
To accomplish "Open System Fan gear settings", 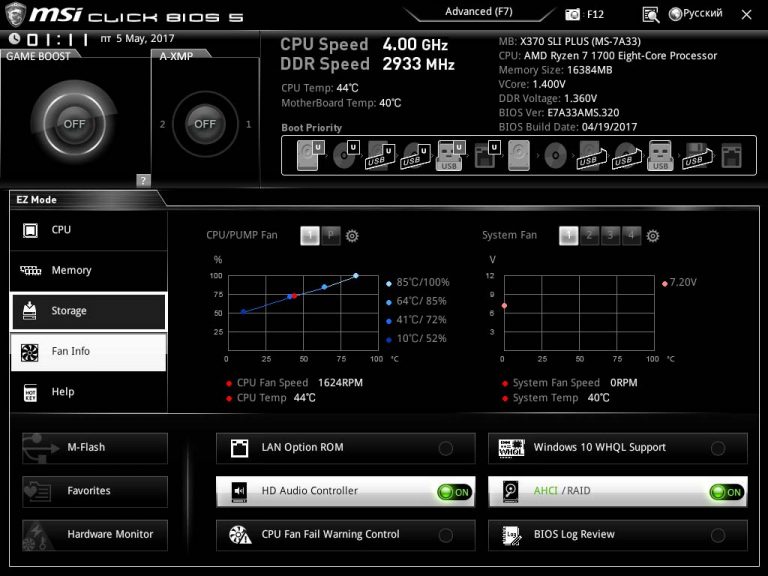I will click(x=652, y=236).
